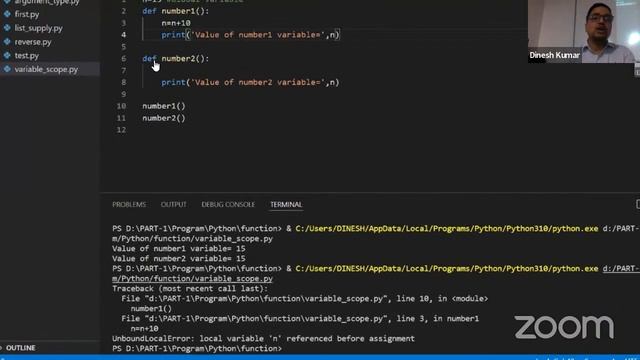Click terminal prompt at bottom line
Image resolution: width=640 pixels, height=360 pixels.
[x=197, y=349]
